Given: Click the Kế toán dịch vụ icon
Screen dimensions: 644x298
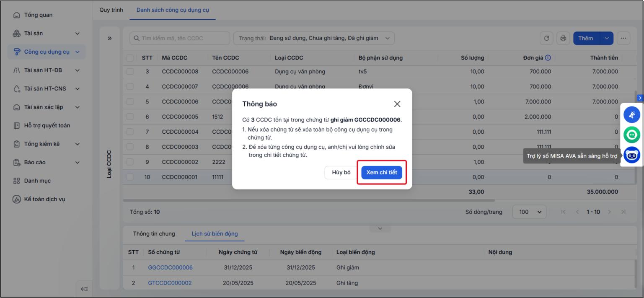Looking at the screenshot, I should click(x=17, y=200).
